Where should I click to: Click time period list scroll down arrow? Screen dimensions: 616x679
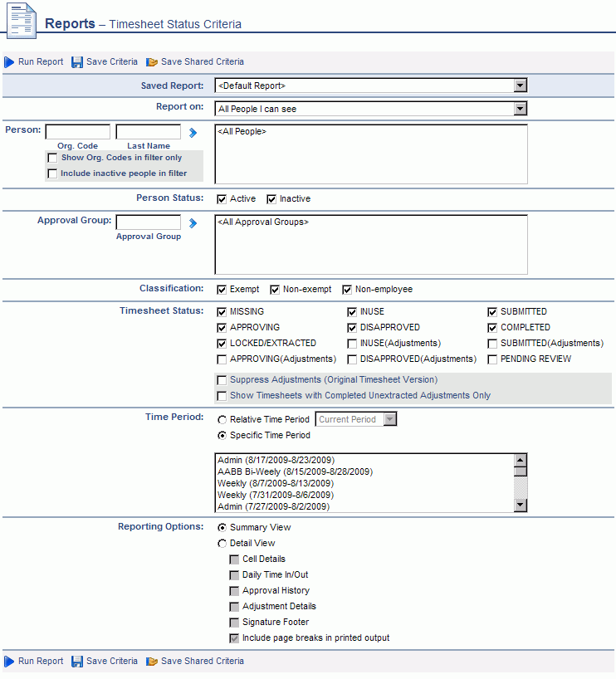point(521,505)
